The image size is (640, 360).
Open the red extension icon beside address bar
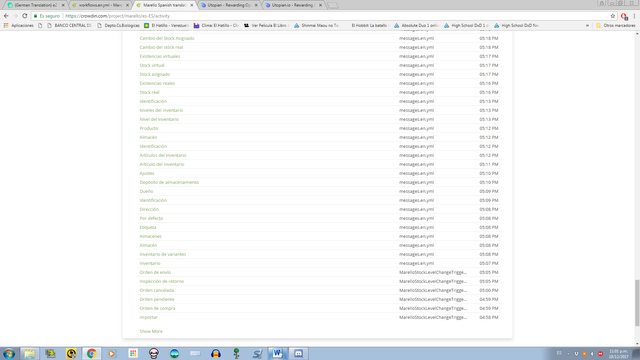coord(624,16)
